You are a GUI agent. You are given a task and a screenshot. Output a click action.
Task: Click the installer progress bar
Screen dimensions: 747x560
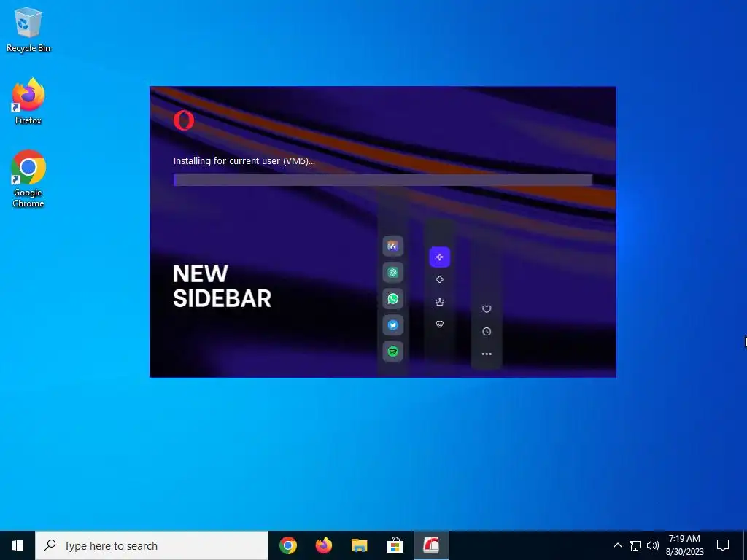(x=382, y=180)
